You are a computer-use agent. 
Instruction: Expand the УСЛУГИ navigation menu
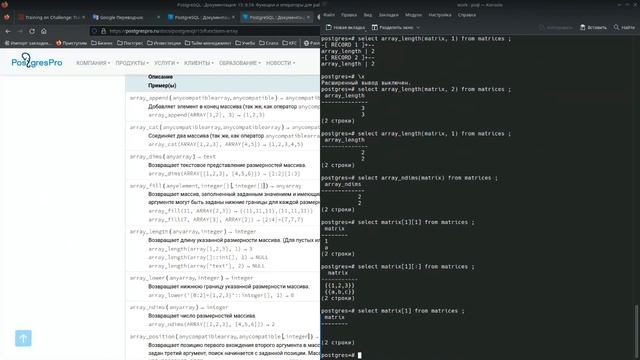click(x=166, y=63)
